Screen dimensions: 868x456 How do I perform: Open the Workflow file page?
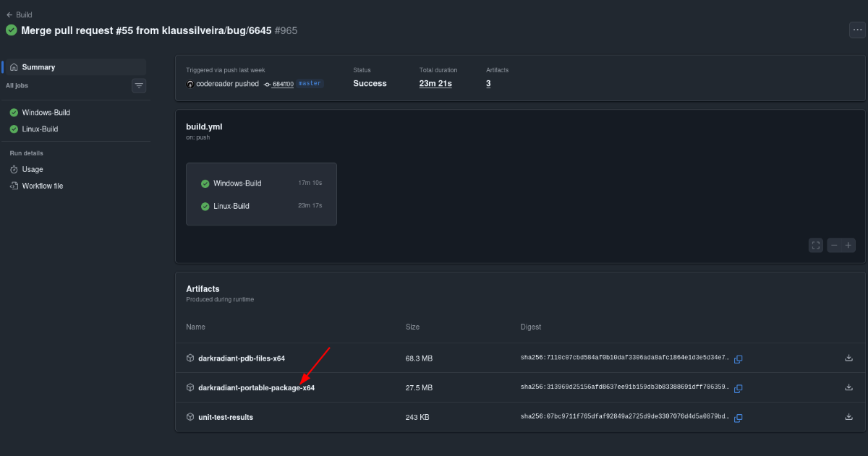tap(42, 186)
